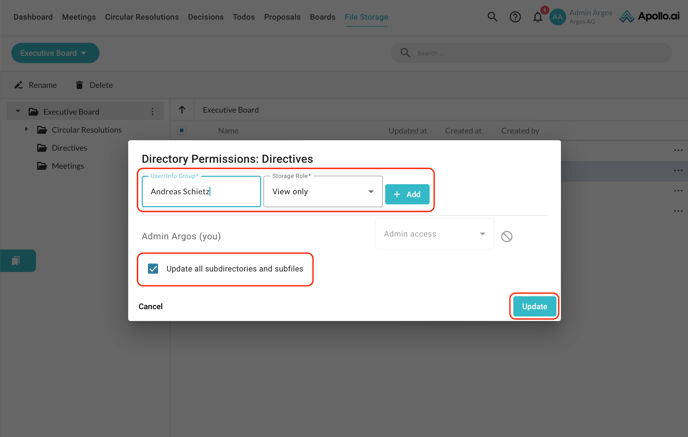Open the Storage Role dropdown
688x437 pixels.
[322, 192]
